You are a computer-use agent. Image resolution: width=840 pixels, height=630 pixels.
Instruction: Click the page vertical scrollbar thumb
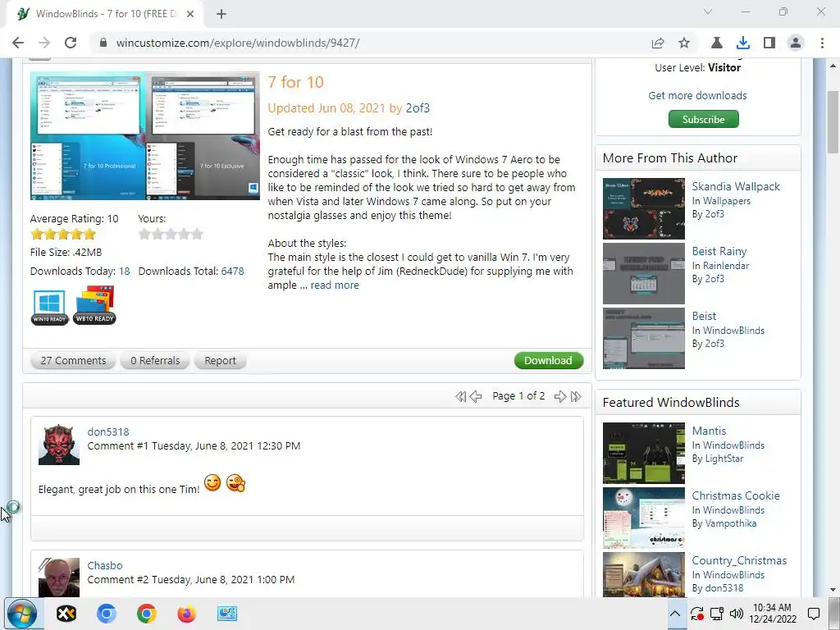click(x=833, y=121)
